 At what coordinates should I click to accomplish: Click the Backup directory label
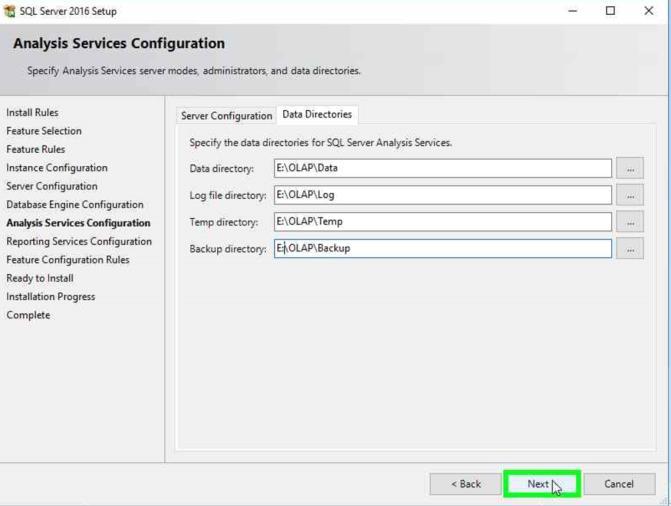(x=228, y=249)
